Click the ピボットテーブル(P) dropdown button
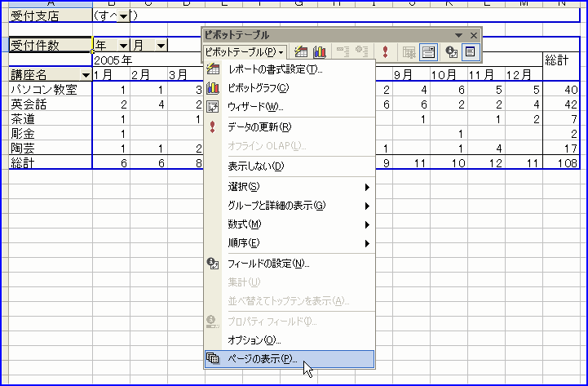The image size is (588, 386). [x=245, y=51]
